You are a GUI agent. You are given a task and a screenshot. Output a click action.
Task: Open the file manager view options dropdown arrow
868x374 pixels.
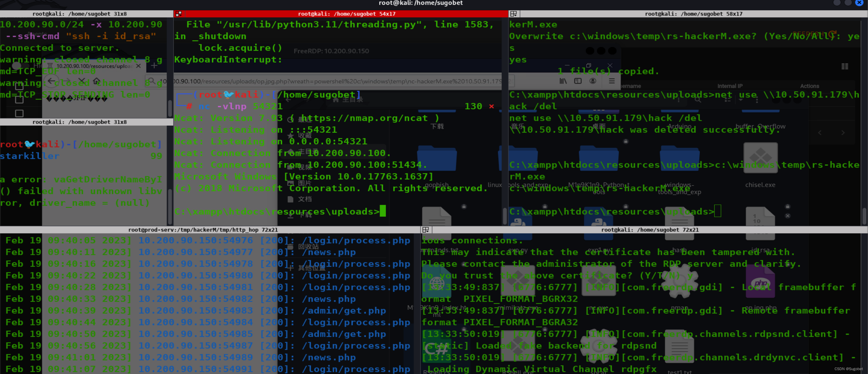tap(741, 100)
